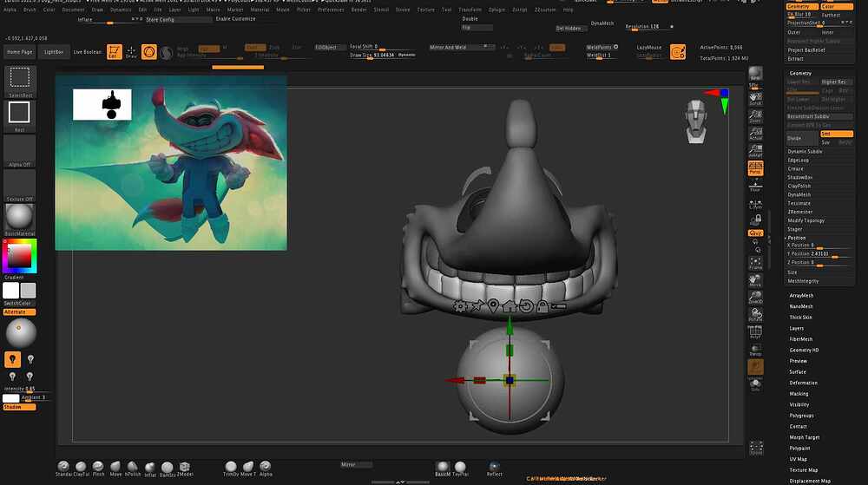The height and width of the screenshot is (485, 868).
Task: Click the BPR render icon
Action: (x=755, y=75)
